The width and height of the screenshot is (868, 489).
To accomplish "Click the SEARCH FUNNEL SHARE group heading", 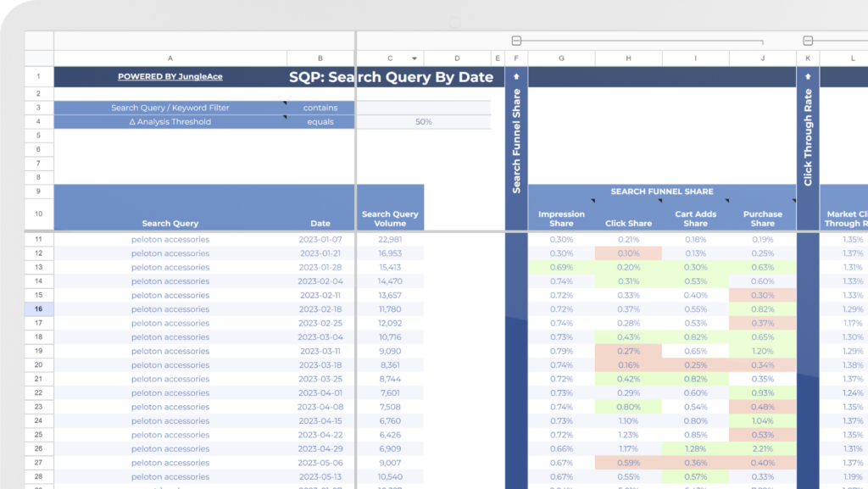I will pos(662,192).
